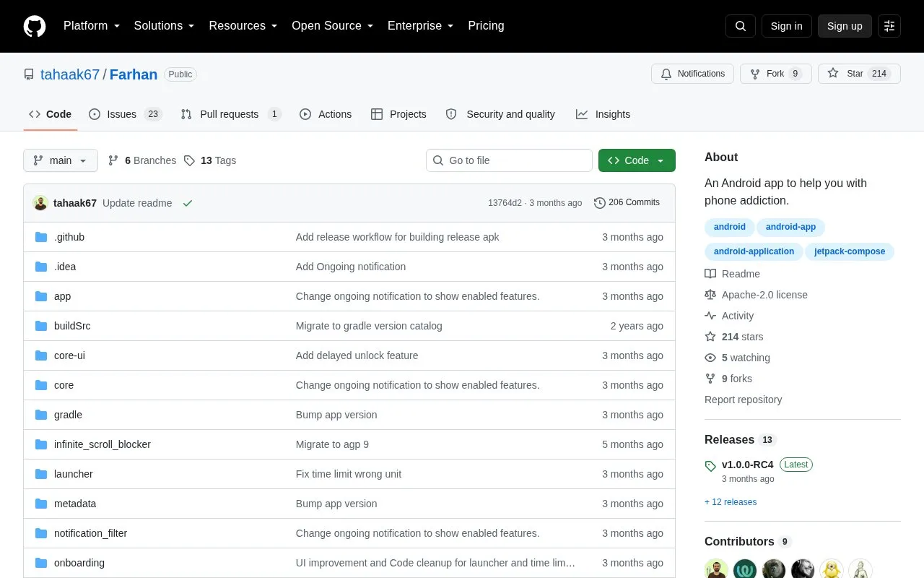Select the android-application topic tag
The image size is (924, 578).
click(x=754, y=251)
